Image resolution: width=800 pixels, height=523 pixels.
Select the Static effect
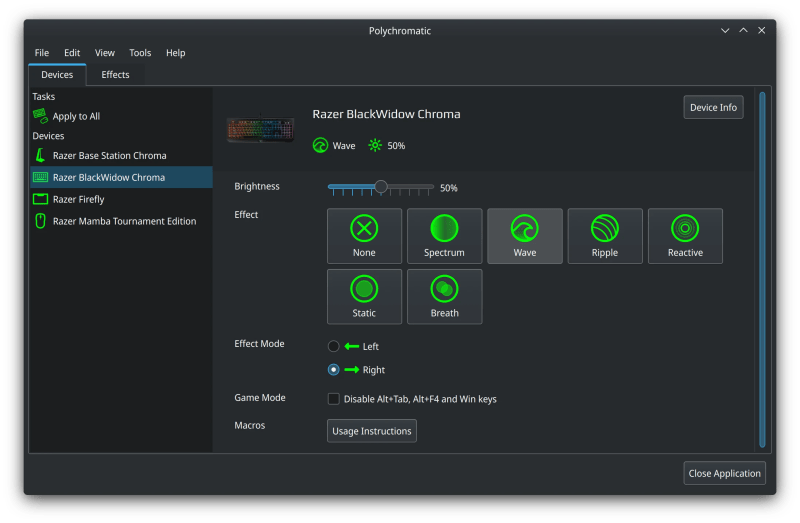pyautogui.click(x=364, y=296)
